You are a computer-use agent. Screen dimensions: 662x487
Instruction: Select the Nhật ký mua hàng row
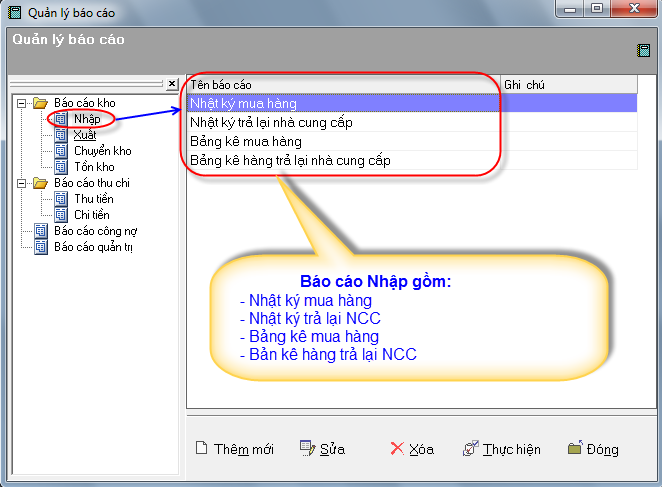coord(243,103)
